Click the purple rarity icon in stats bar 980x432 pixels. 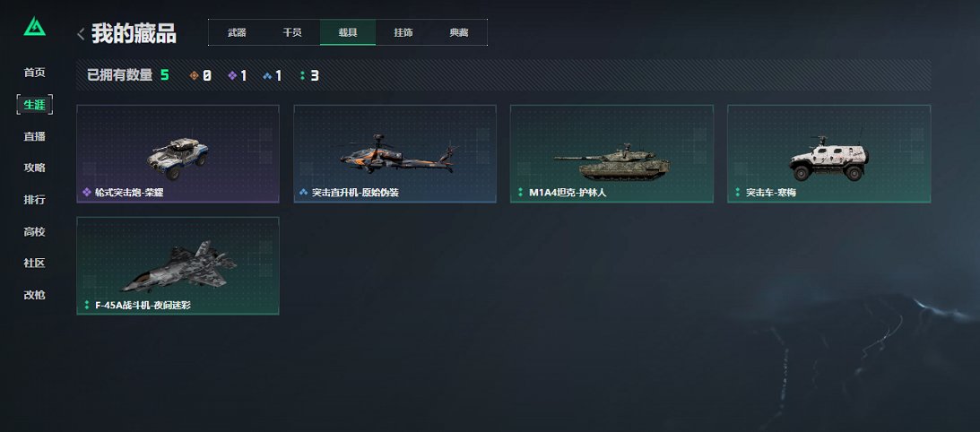232,75
